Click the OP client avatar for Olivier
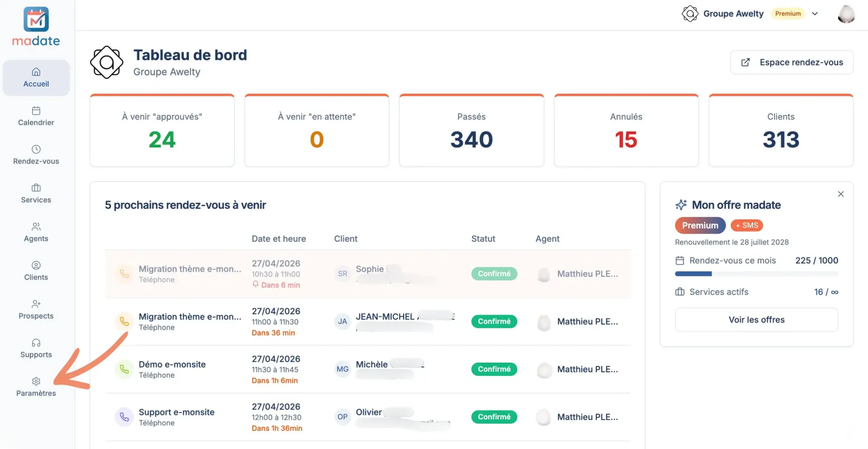Viewport: 868px width, 449px height. pos(343,417)
